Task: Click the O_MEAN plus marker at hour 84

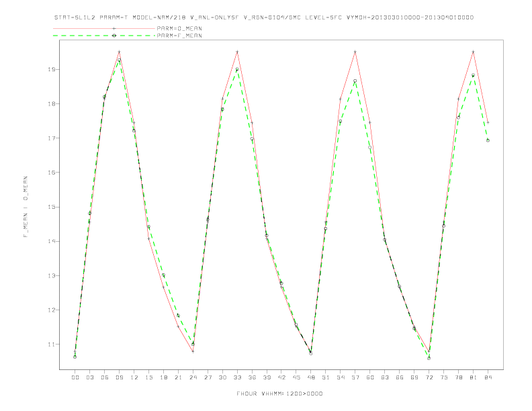Action: (488, 122)
